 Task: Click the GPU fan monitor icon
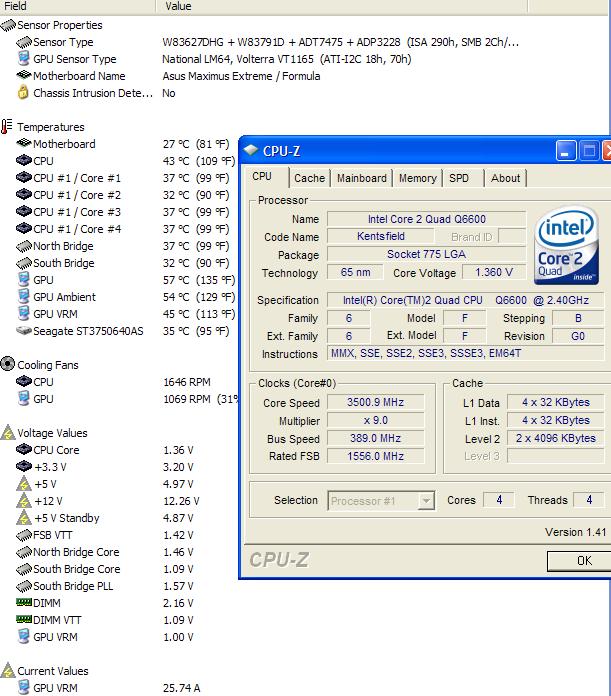coord(24,398)
